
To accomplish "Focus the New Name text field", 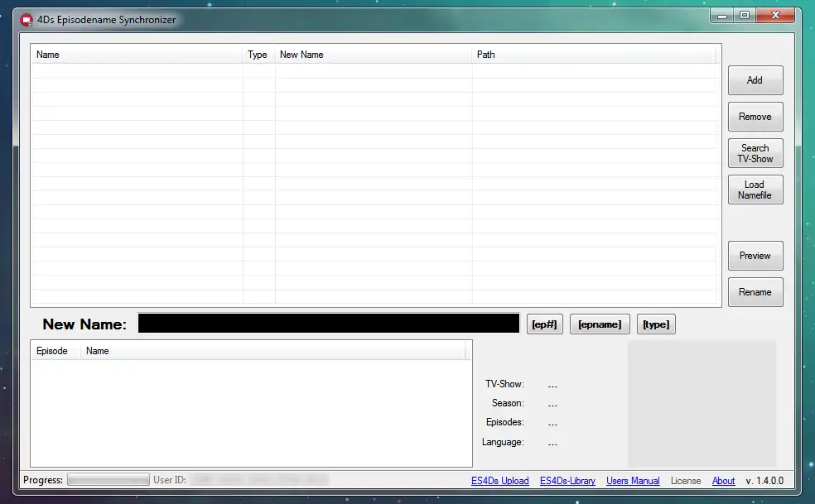I will 329,324.
